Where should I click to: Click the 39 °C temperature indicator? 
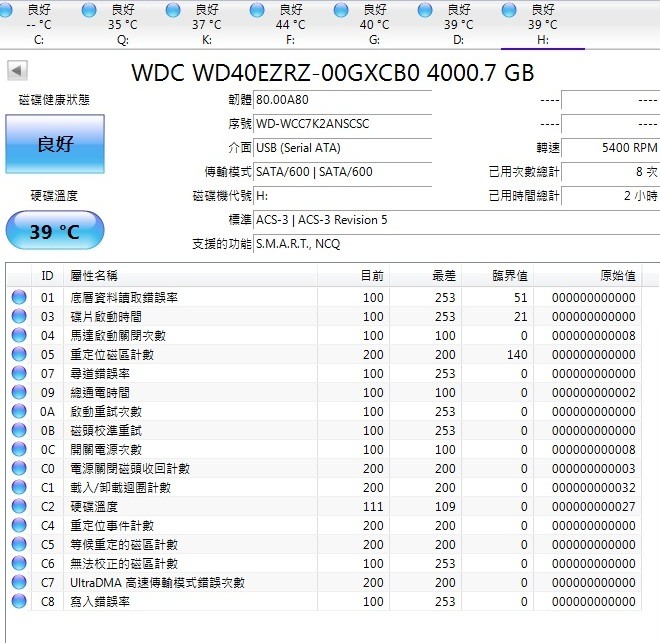55,231
